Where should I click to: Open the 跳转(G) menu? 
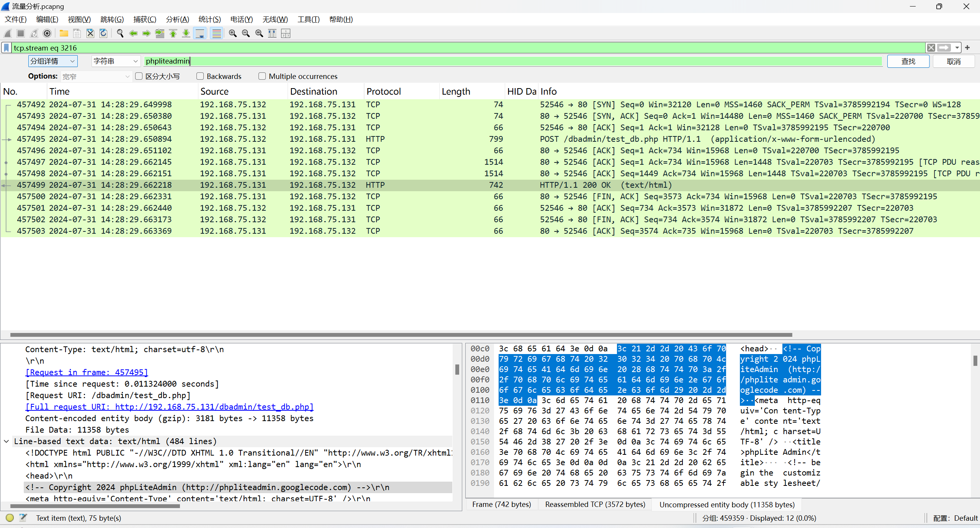coord(112,19)
